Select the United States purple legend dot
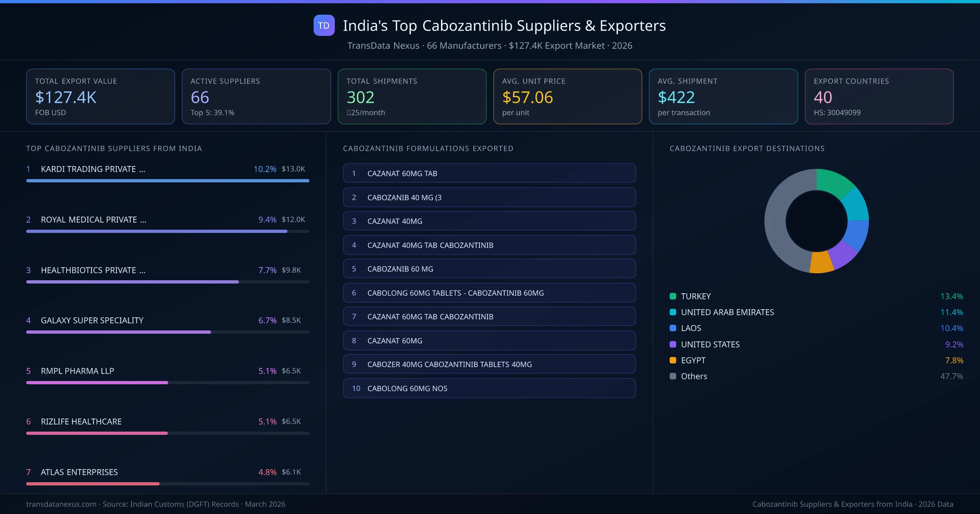980x514 pixels. 672,344
